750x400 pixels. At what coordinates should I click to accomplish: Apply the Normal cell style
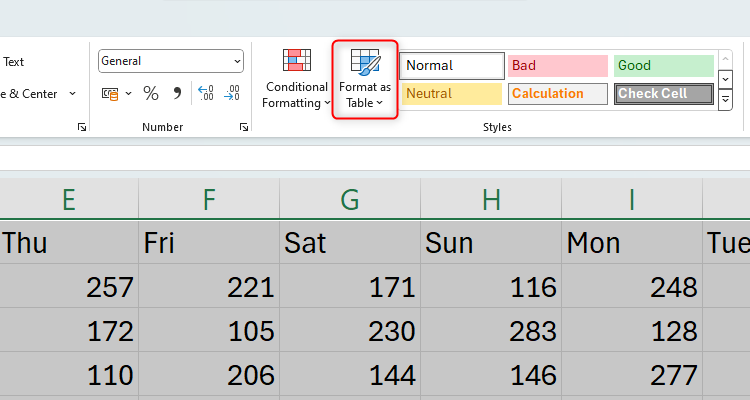pos(452,66)
